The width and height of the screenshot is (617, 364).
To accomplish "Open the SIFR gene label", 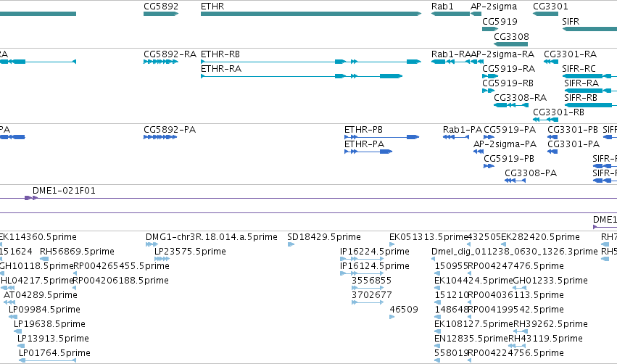I will pos(571,21).
